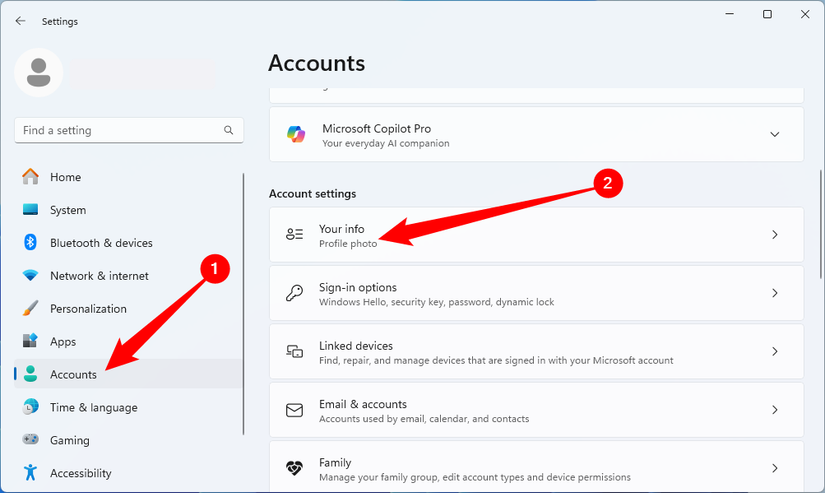
Task: Click the Linked devices icon
Action: point(294,351)
